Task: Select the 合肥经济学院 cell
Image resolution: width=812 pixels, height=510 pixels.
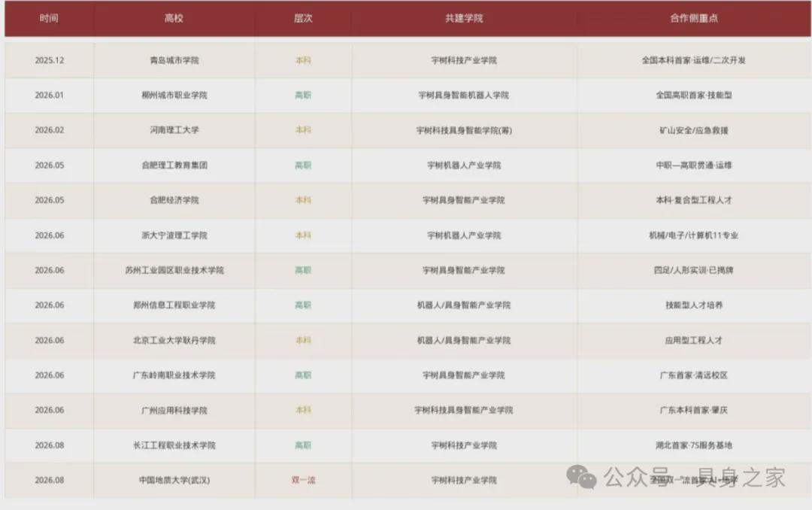Action: (174, 200)
